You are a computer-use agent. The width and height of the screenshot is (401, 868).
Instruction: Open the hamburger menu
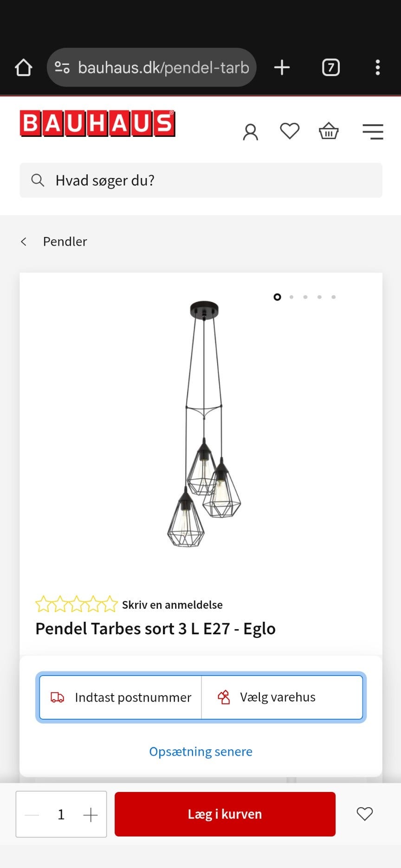pos(373,132)
